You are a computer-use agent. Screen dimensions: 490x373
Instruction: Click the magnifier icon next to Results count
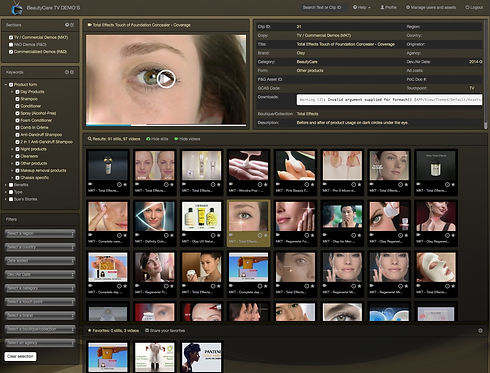click(90, 139)
